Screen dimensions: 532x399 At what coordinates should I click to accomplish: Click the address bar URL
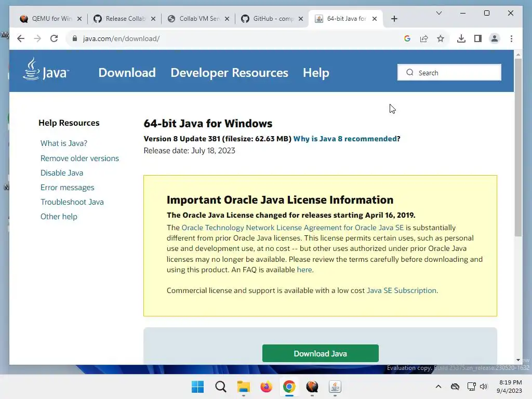tap(121, 38)
